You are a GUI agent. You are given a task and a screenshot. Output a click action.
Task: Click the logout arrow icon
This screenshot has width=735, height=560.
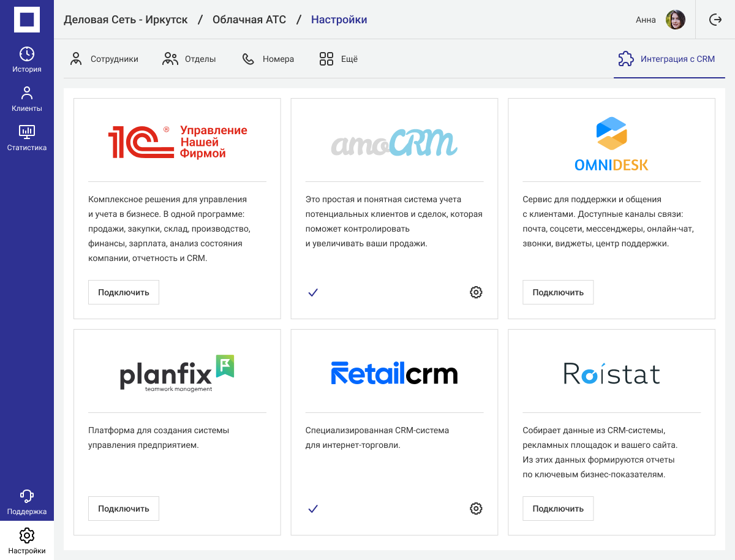point(715,20)
